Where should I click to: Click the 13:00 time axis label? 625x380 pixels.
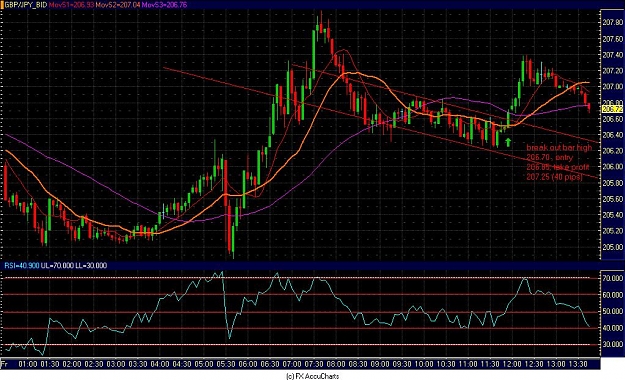click(556, 364)
